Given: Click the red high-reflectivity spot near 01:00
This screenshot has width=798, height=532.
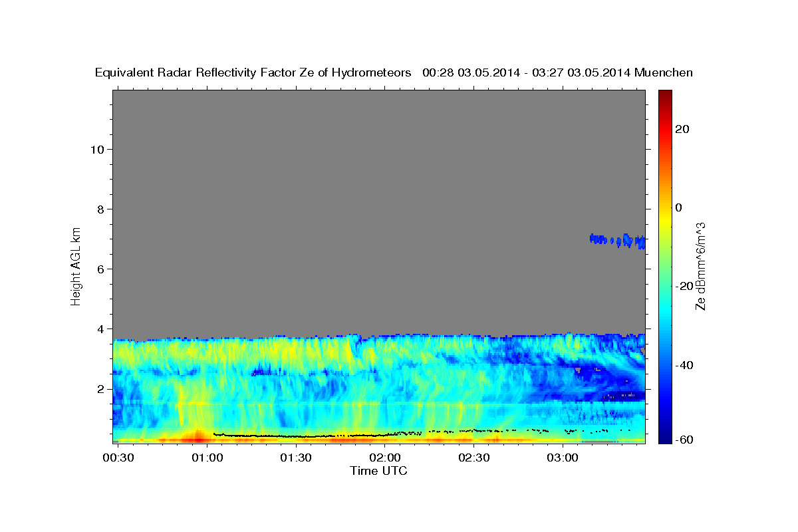Looking at the screenshot, I should click(197, 437).
